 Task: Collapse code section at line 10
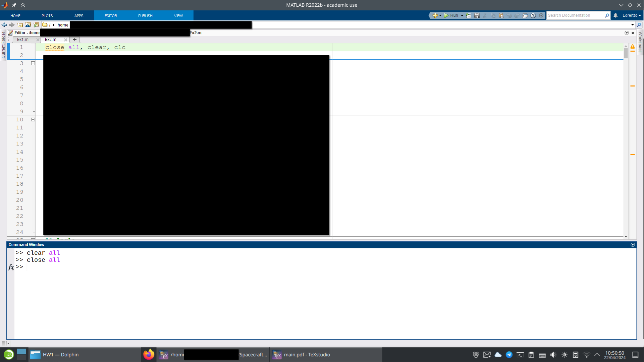pos(33,120)
